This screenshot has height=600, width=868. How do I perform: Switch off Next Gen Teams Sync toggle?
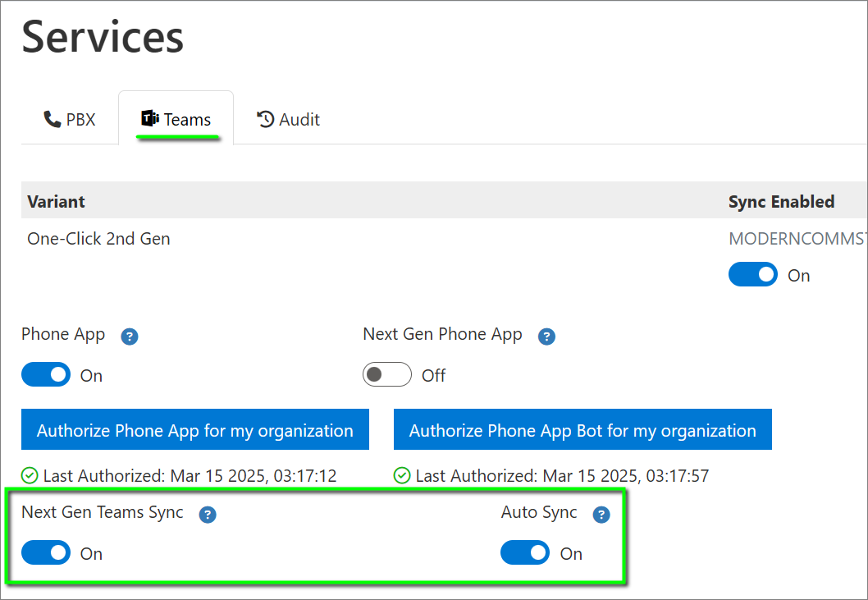coord(46,553)
